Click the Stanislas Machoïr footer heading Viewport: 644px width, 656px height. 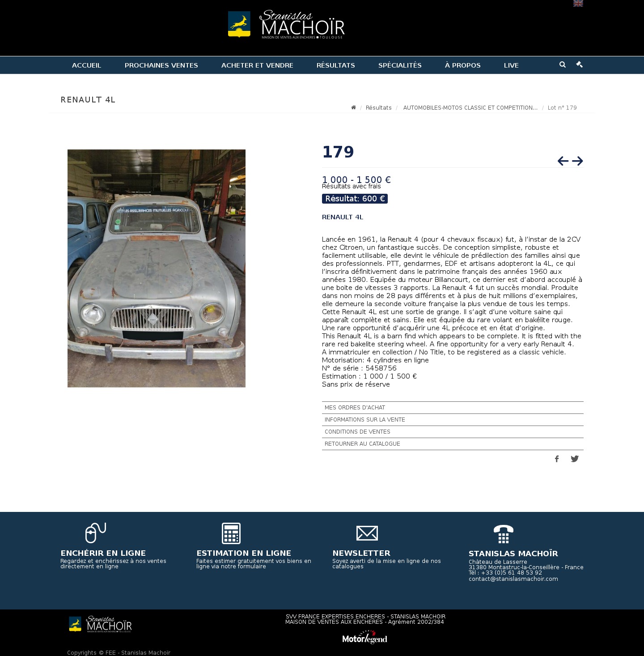513,554
